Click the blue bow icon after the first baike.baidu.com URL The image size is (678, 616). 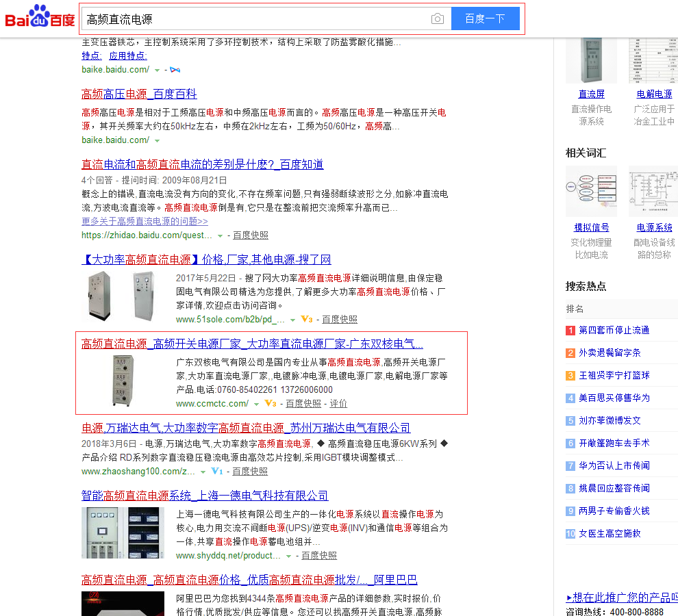pyautogui.click(x=175, y=70)
